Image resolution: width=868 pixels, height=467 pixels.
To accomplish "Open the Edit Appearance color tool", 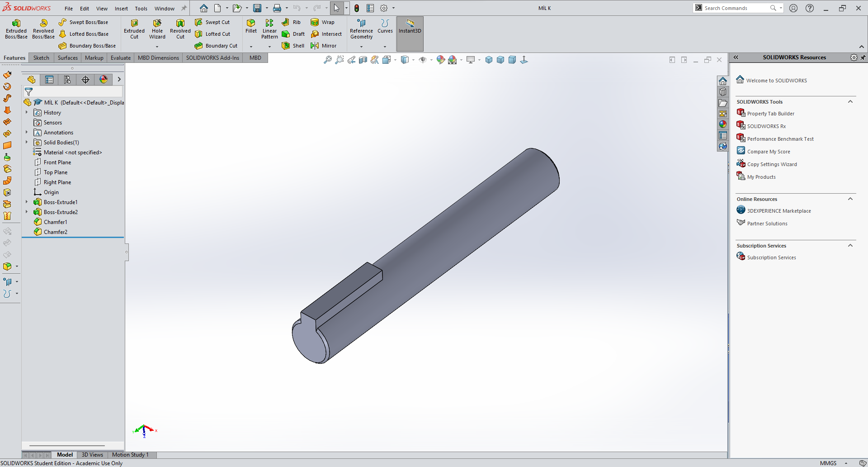I will click(440, 60).
